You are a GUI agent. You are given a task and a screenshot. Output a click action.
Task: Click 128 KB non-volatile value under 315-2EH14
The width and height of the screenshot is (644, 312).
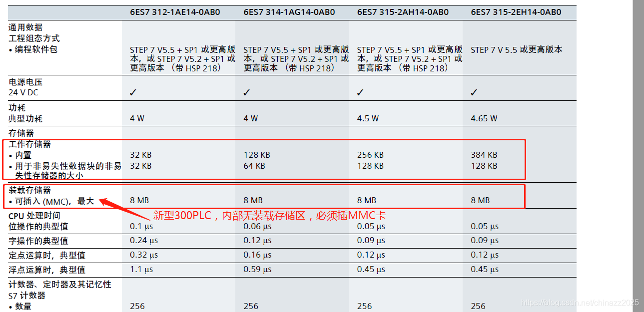(x=484, y=166)
